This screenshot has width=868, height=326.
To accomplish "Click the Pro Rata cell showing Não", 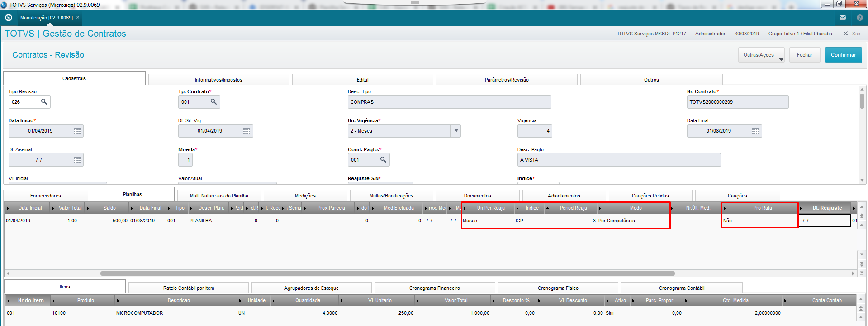I will [760, 221].
